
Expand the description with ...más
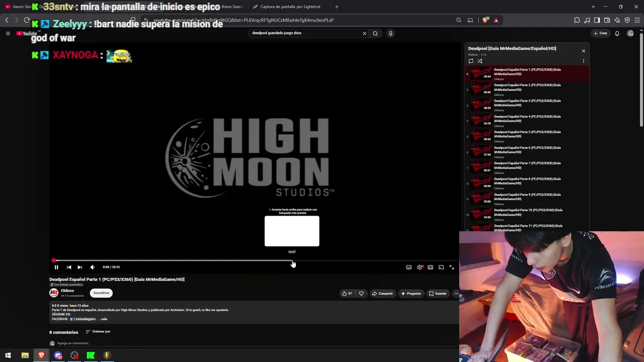[x=103, y=319]
